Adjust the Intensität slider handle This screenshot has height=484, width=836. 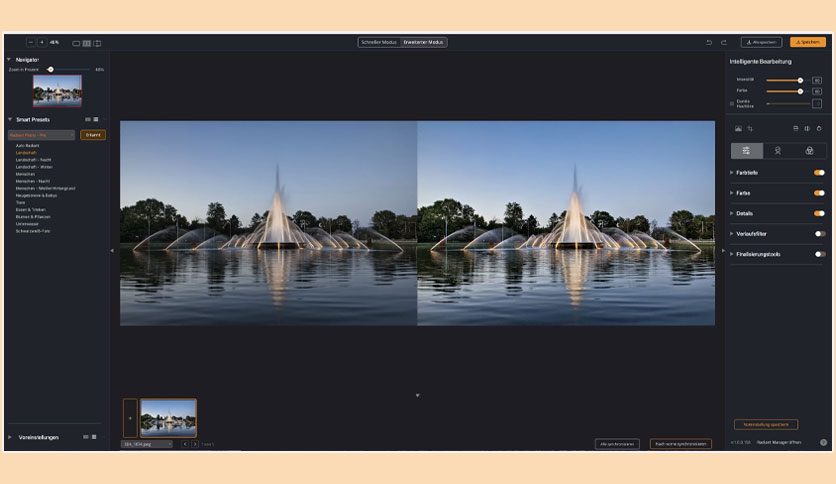pyautogui.click(x=800, y=80)
